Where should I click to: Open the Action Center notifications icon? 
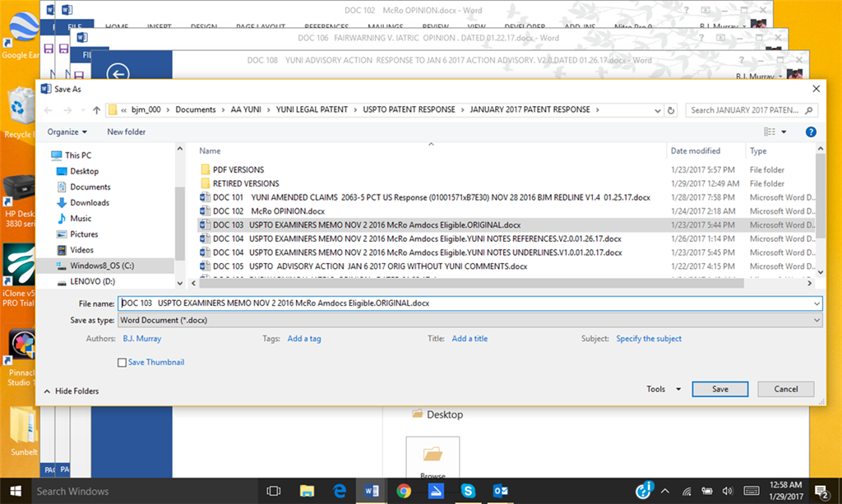click(821, 491)
